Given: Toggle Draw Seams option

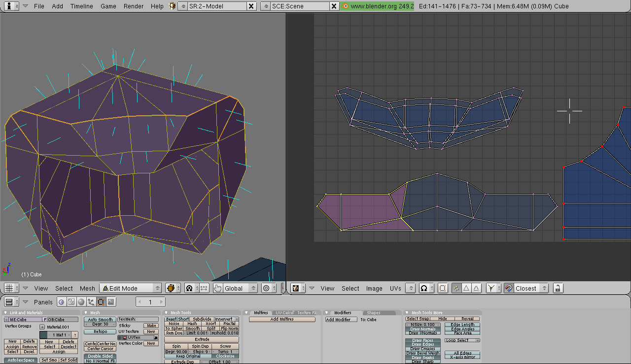Looking at the screenshot, I should 422,358.
